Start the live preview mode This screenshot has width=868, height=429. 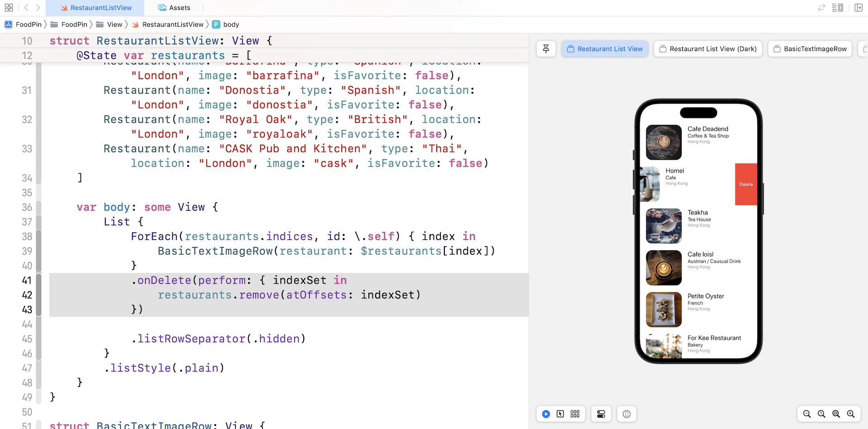tap(546, 414)
